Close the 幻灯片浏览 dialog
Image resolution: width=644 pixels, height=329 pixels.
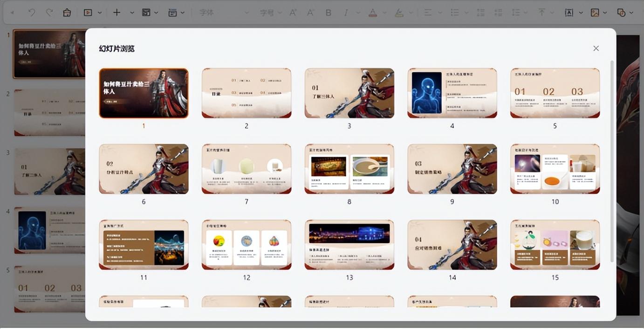click(596, 48)
